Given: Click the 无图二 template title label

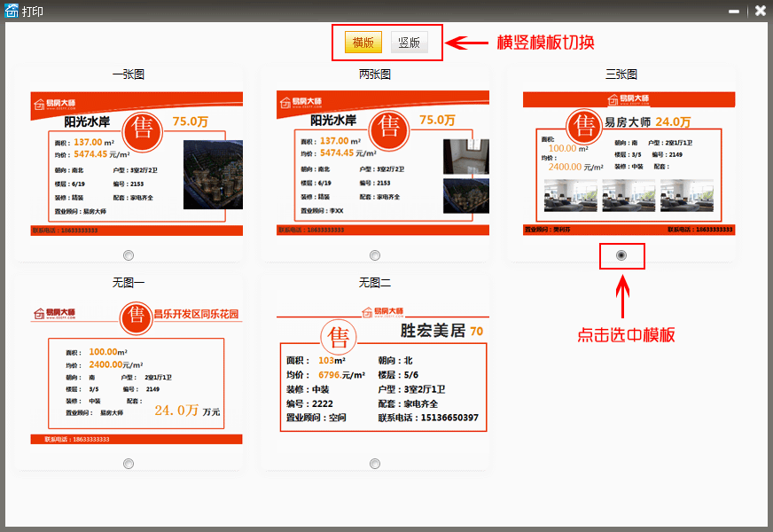Looking at the screenshot, I should pos(375,283).
